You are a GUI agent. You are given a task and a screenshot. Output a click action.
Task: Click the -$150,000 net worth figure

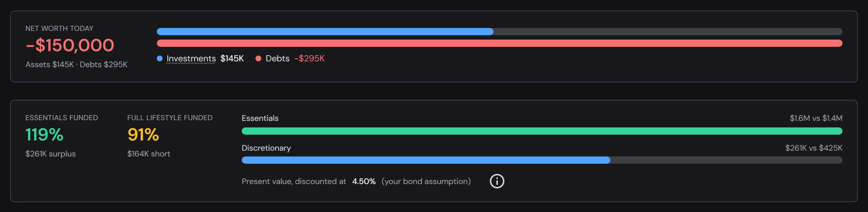tap(70, 45)
